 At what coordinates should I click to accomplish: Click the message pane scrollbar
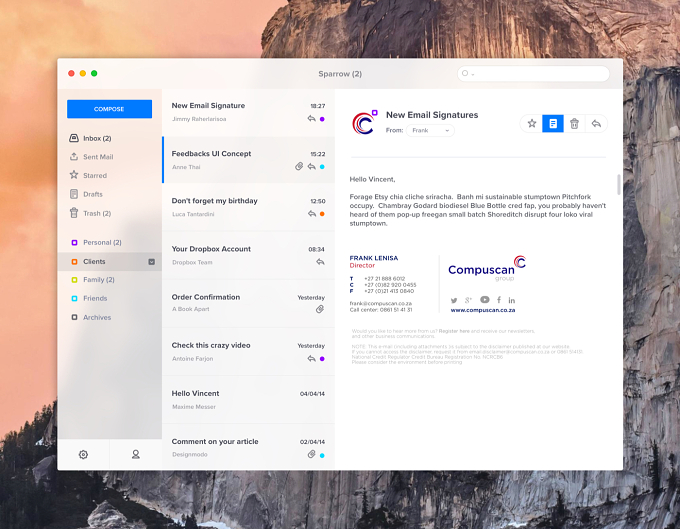tap(619, 185)
